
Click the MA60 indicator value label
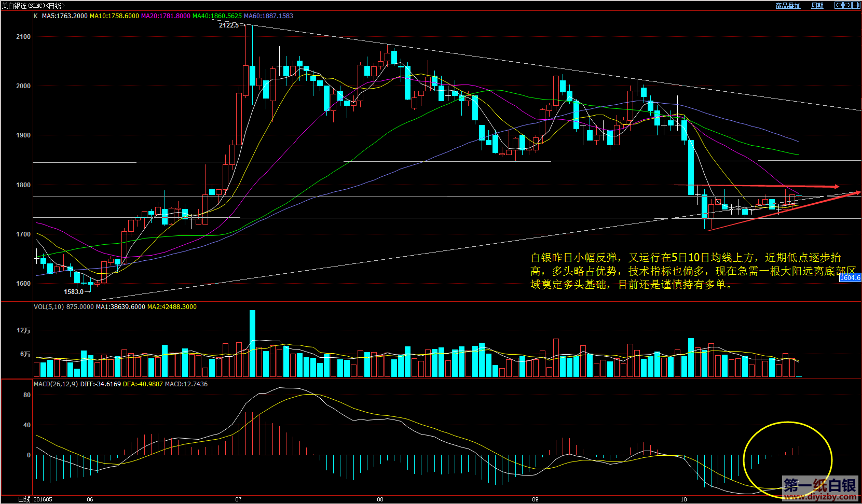[268, 16]
